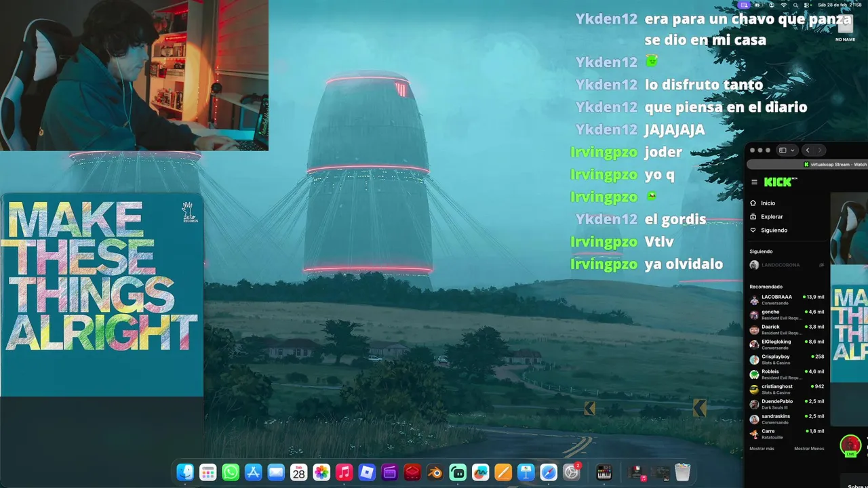Open DuendePablo recommended channel
The image size is (868, 488).
[x=787, y=404]
